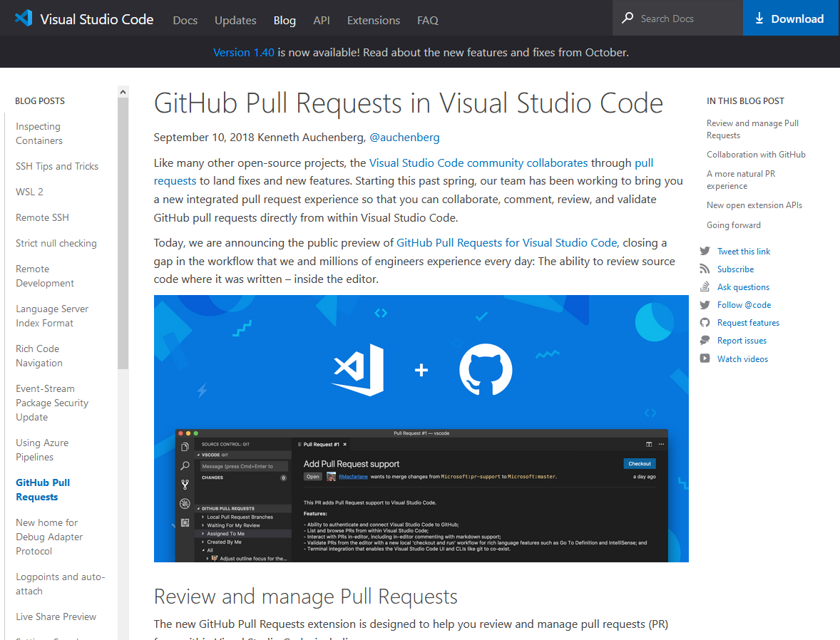Open the Live Share Preview post

pos(56,616)
